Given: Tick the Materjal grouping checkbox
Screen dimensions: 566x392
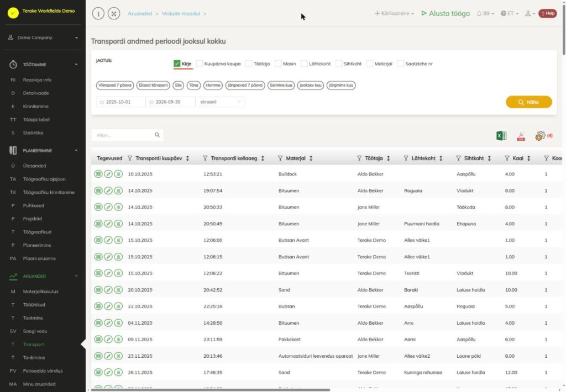Looking at the screenshot, I should coord(370,63).
